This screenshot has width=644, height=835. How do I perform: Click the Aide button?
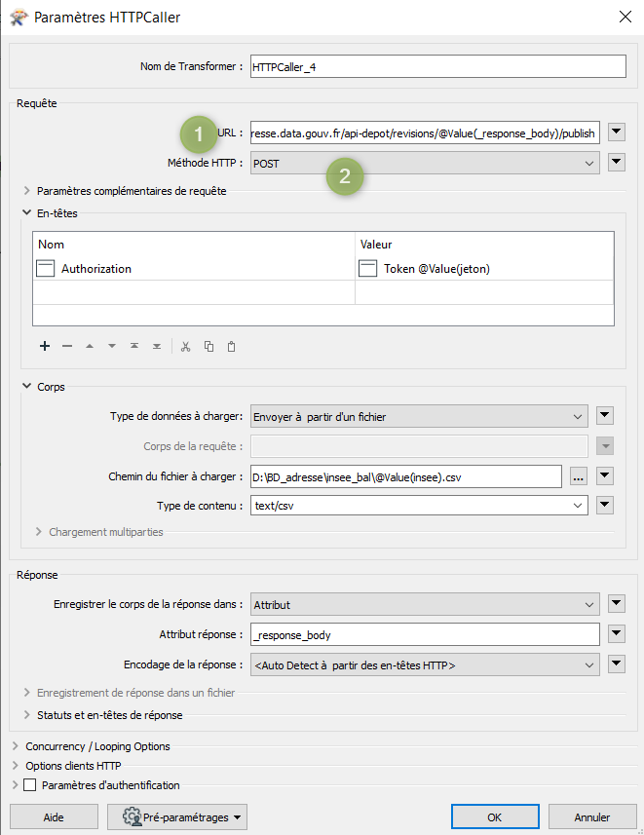[54, 816]
